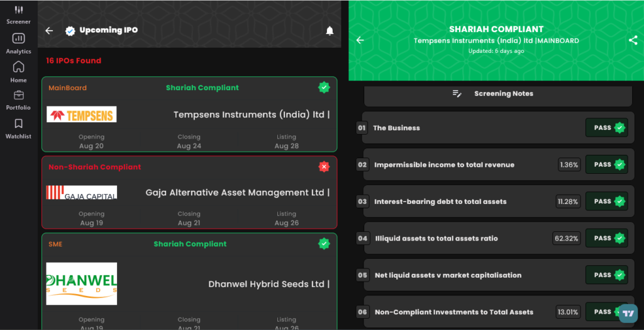Click the Screening Notes edit icon
This screenshot has height=330, width=644.
pyautogui.click(x=457, y=93)
